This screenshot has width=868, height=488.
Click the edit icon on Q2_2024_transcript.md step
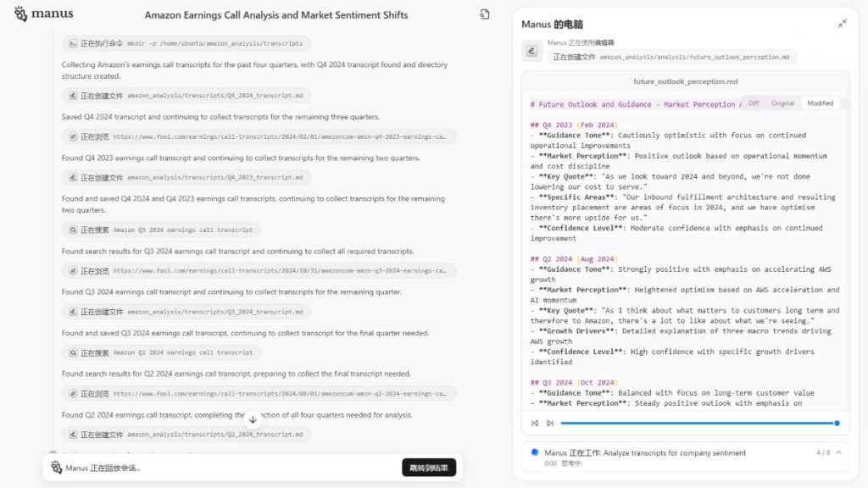point(73,435)
